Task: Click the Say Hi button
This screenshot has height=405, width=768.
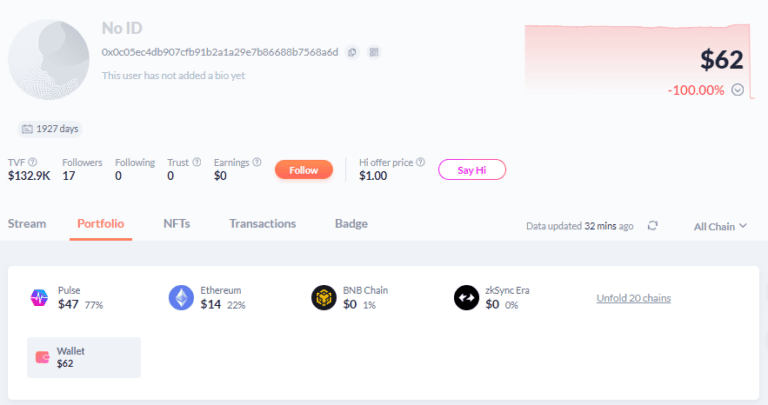Action: (x=472, y=170)
